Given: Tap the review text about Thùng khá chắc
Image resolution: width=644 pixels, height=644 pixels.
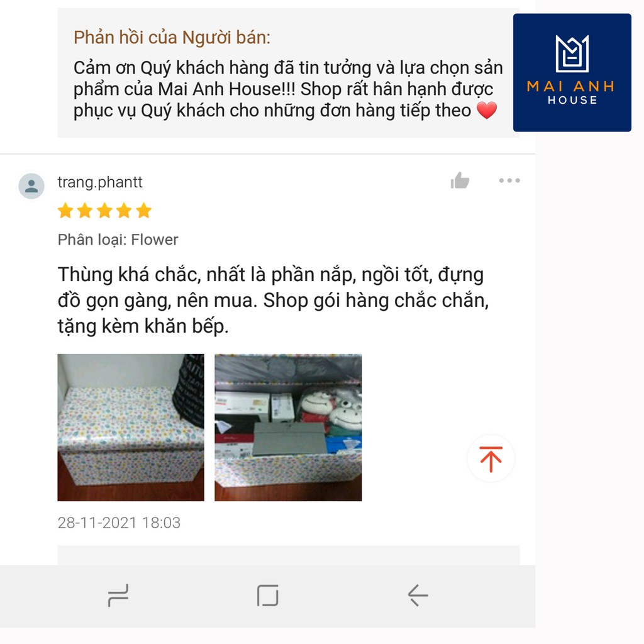Looking at the screenshot, I should tap(273, 300).
